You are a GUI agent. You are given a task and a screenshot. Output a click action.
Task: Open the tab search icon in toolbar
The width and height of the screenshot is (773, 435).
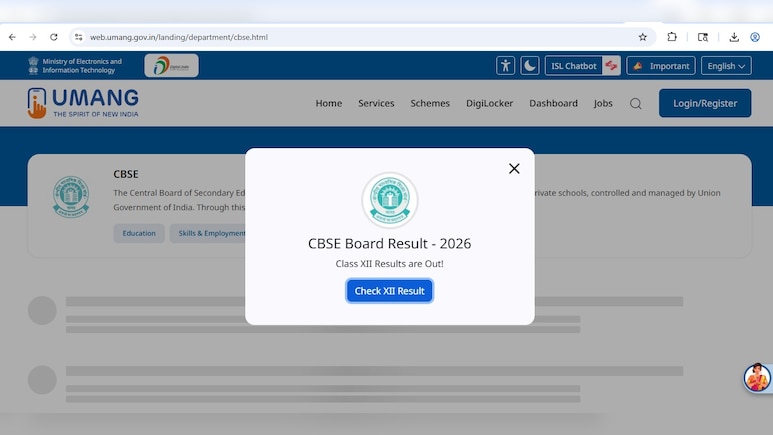point(703,37)
